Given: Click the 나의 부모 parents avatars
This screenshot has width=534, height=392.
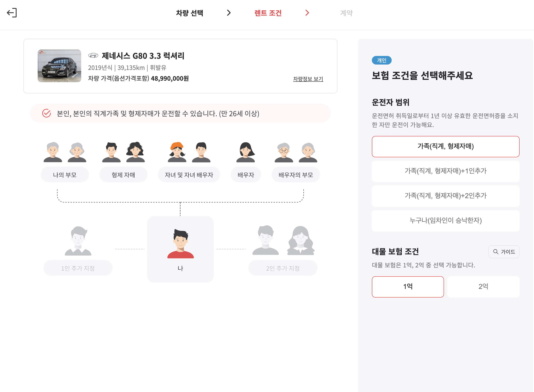Looking at the screenshot, I should pos(65,152).
